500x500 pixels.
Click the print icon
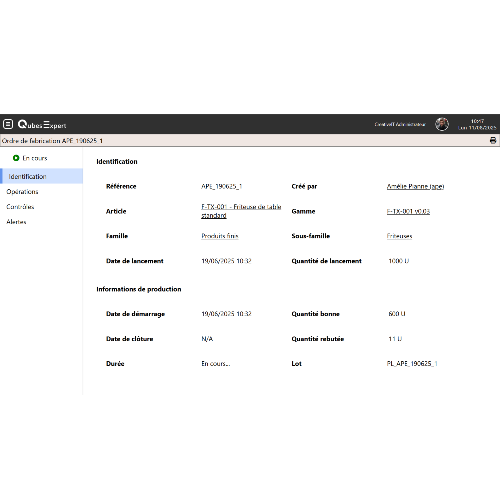point(493,140)
